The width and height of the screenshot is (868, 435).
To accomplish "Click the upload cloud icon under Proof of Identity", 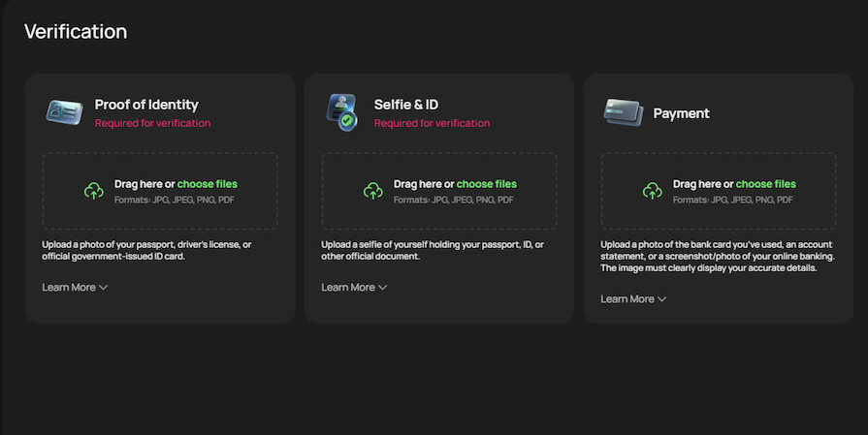I will point(93,191).
